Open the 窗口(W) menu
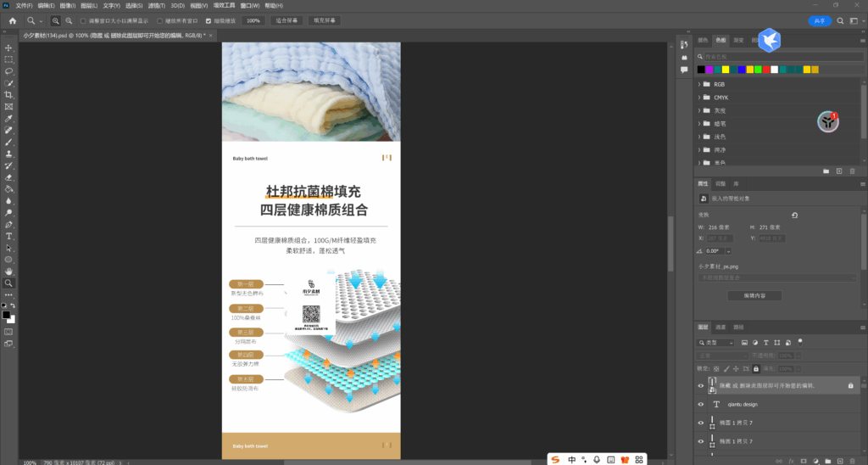The width and height of the screenshot is (868, 465). (250, 6)
